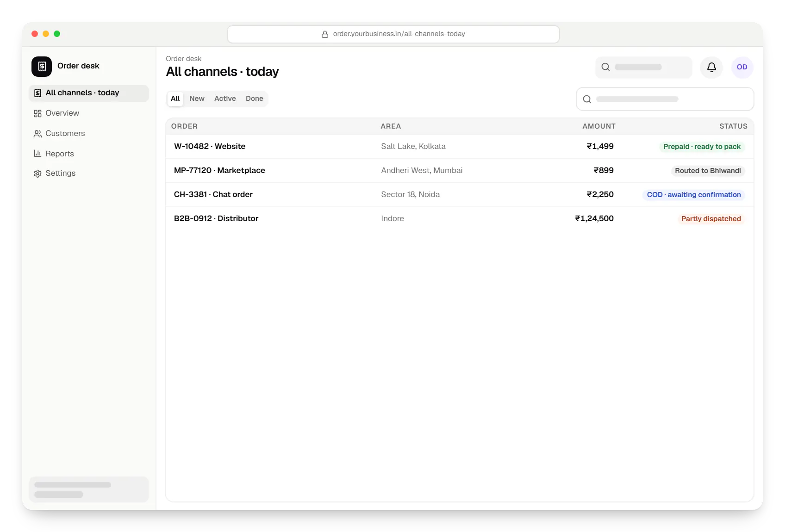Click the magnifier icon in header search

pyautogui.click(x=605, y=67)
